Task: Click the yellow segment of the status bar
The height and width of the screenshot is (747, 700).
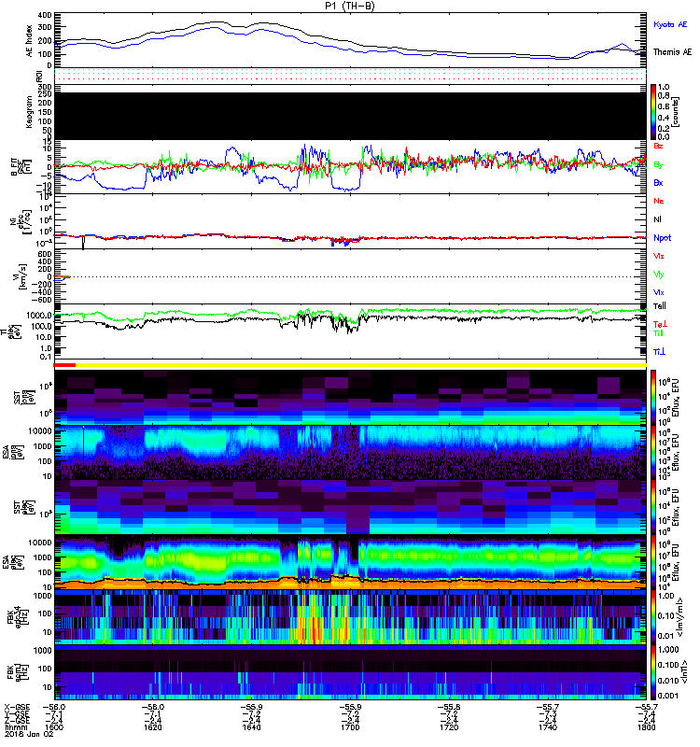Action: pyautogui.click(x=361, y=365)
